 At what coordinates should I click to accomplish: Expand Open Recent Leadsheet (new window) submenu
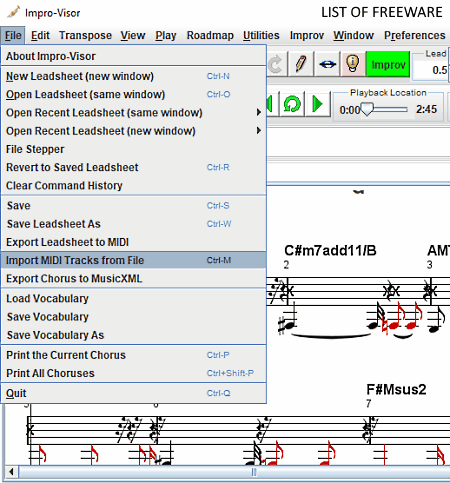tap(133, 131)
